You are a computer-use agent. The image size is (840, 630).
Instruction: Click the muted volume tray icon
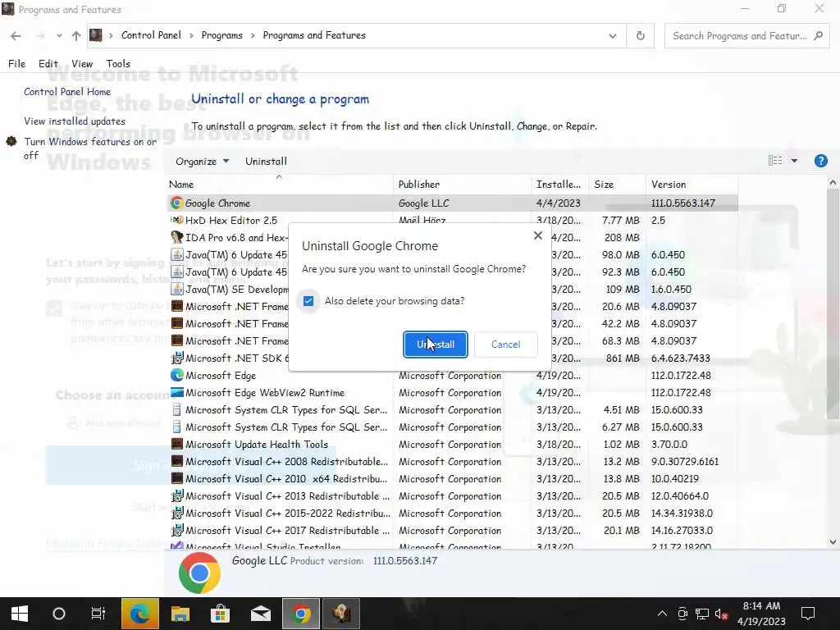click(x=721, y=614)
